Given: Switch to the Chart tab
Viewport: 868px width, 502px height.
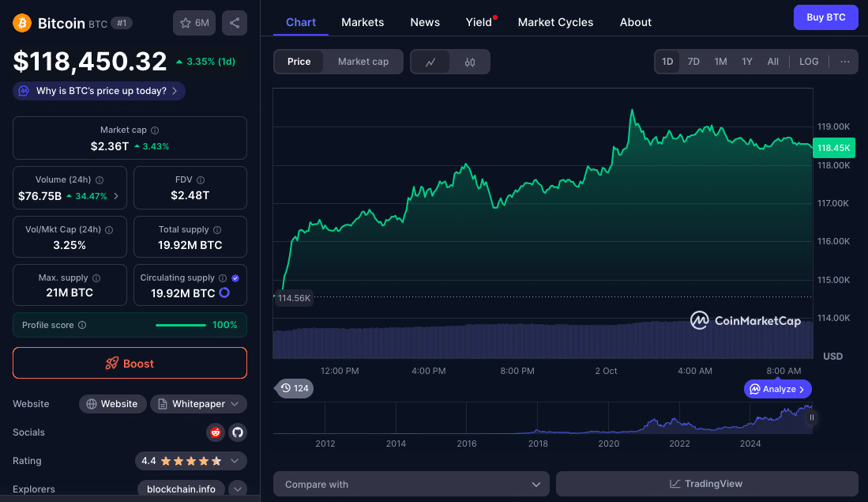Looking at the screenshot, I should [301, 22].
